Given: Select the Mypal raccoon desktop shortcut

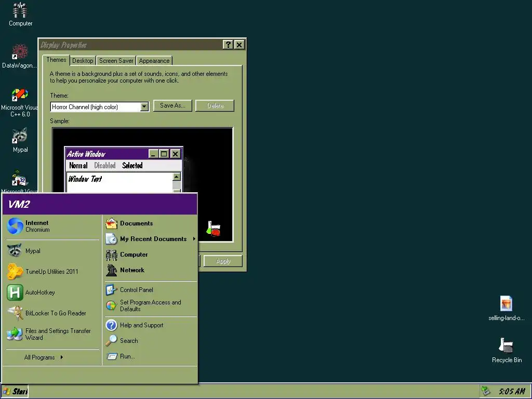Looking at the screenshot, I should coord(20,140).
